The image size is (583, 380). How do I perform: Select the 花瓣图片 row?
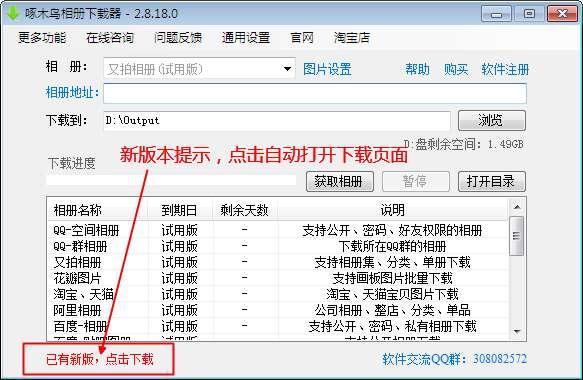(x=278, y=278)
